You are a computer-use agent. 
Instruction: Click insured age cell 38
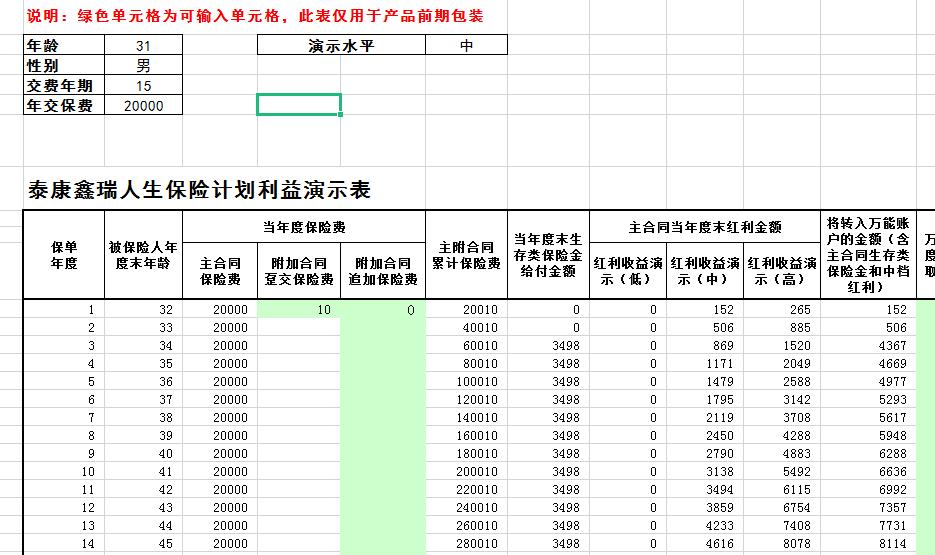143,417
